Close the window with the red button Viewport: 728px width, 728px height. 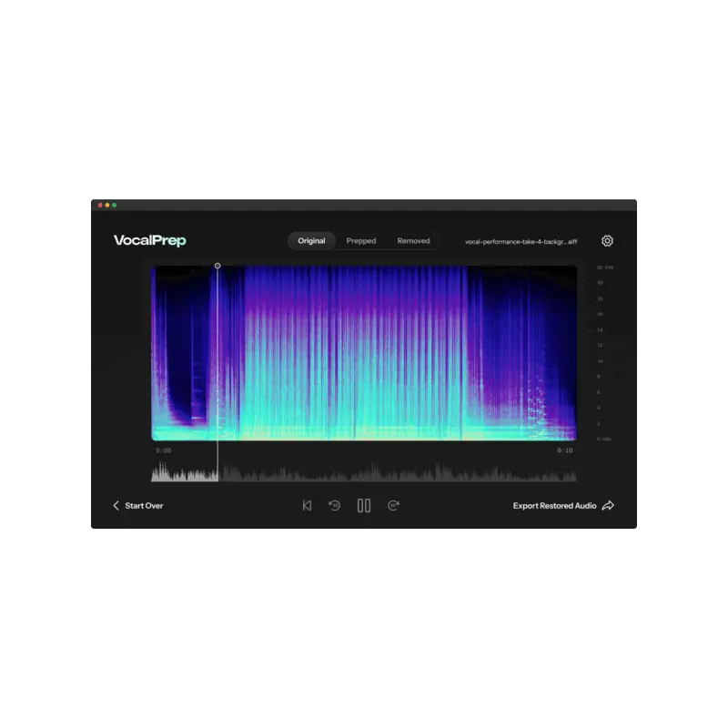coord(100,205)
